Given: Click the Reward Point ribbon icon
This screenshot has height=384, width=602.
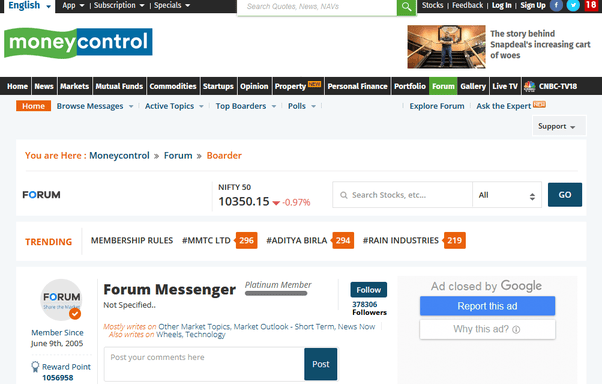Looking at the screenshot, I should click(35, 367).
